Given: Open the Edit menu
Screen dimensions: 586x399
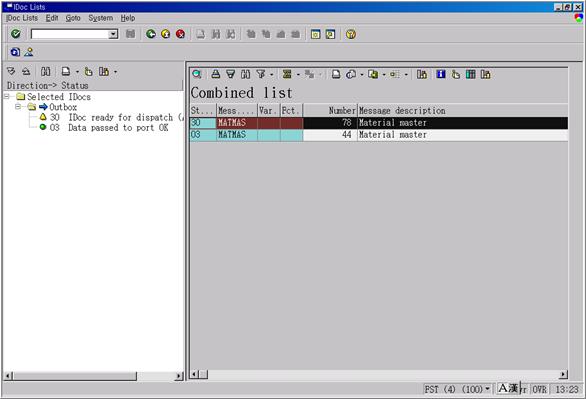Looking at the screenshot, I should 52,18.
